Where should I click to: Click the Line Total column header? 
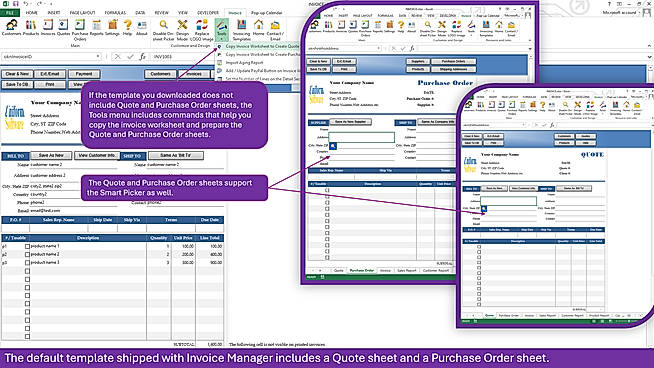pyautogui.click(x=209, y=238)
